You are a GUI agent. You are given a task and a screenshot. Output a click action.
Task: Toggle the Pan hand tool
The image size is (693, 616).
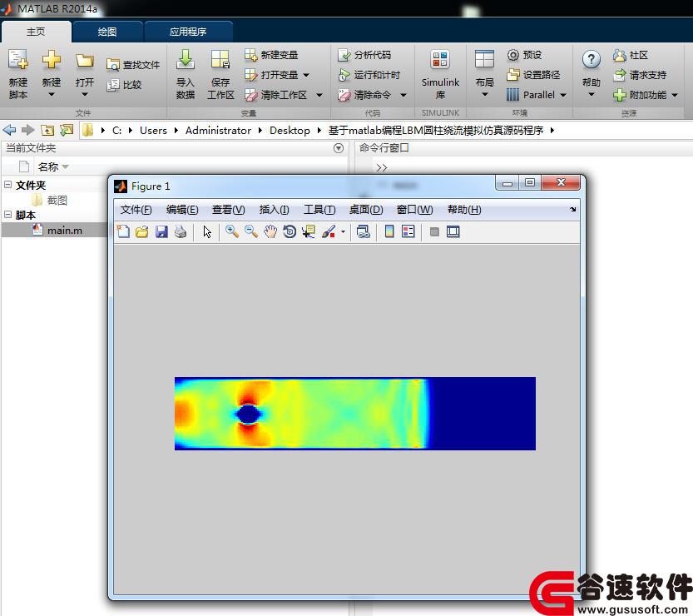270,231
